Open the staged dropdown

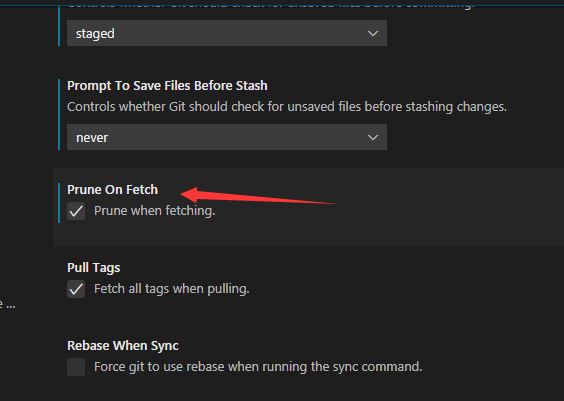point(227,33)
